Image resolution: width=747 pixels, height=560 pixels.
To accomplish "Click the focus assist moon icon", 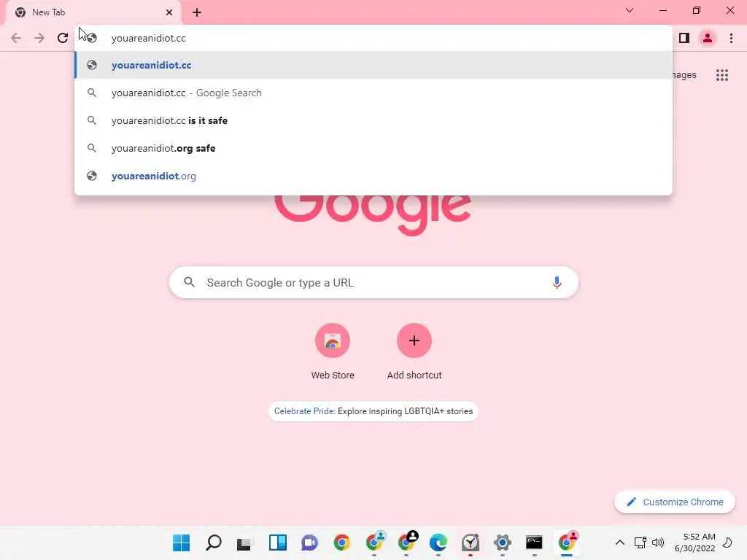I will (x=728, y=542).
